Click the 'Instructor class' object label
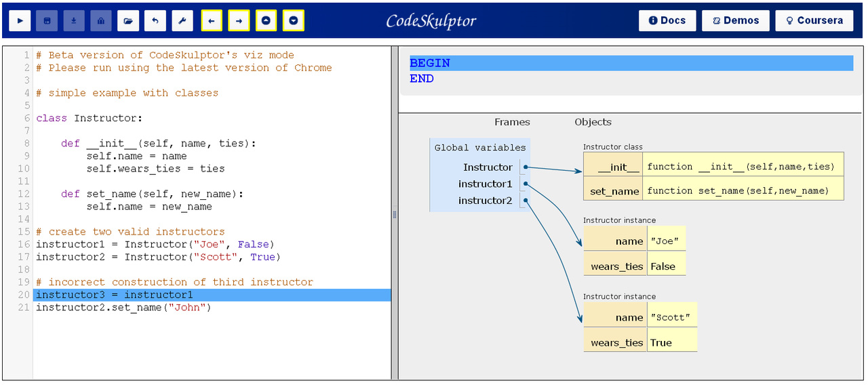This screenshot has width=868, height=385. tap(613, 146)
